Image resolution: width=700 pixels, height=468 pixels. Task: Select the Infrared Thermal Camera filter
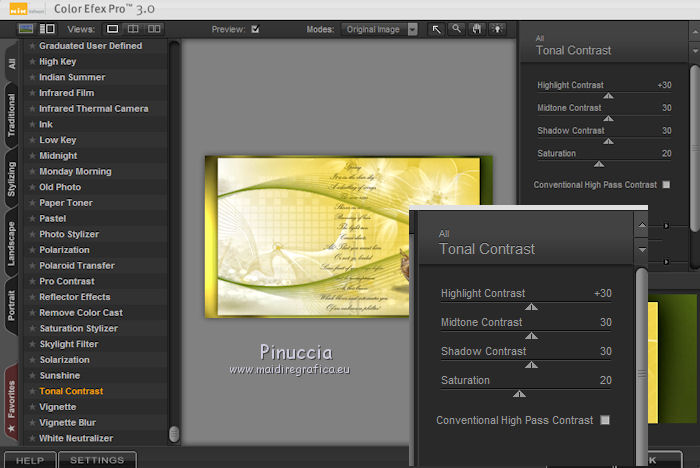click(x=93, y=109)
